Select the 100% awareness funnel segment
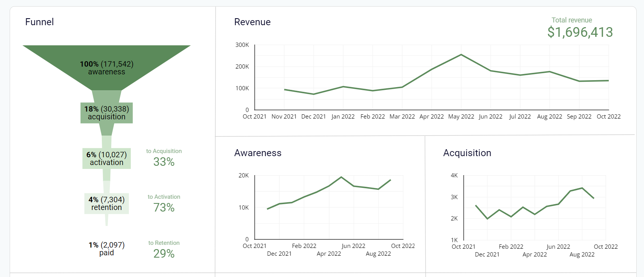The height and width of the screenshot is (277, 644). click(106, 67)
